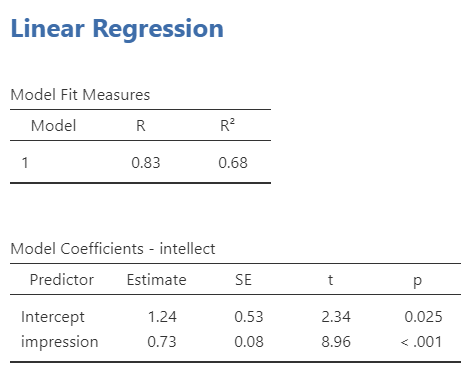
Task: Click the t column header
Action: pos(330,280)
